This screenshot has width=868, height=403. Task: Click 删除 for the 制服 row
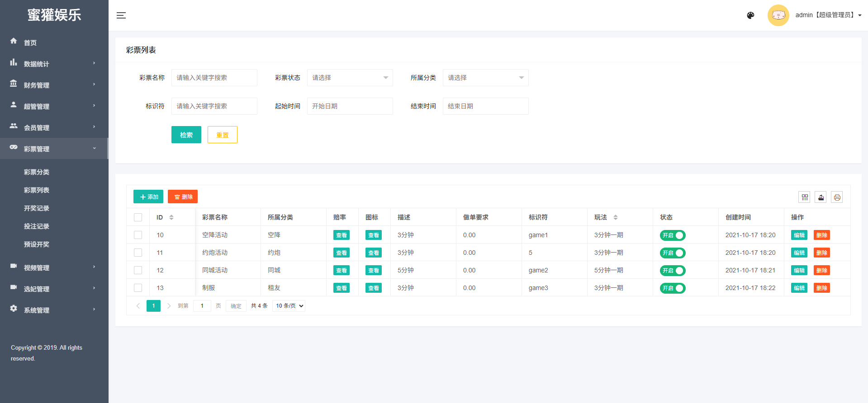pos(822,288)
